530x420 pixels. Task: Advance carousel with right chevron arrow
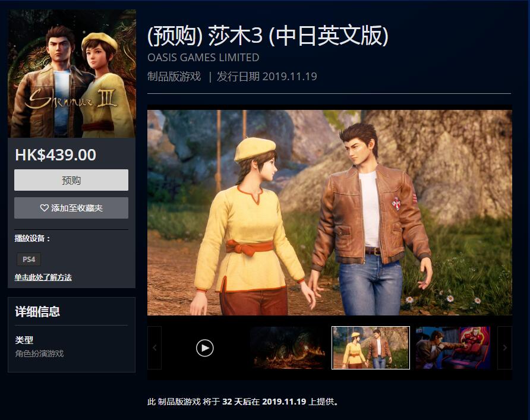tap(504, 348)
